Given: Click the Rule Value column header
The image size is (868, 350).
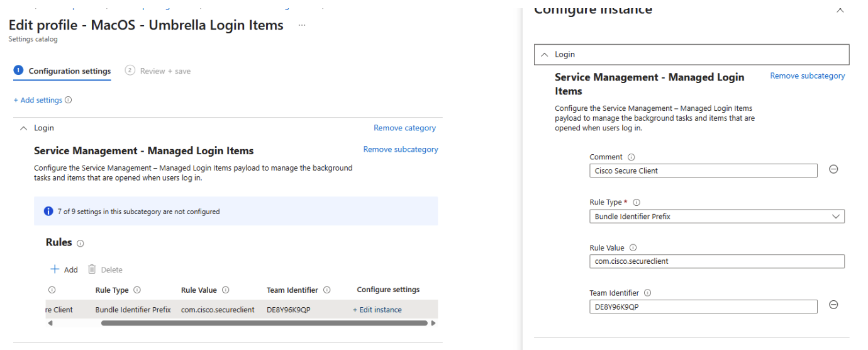Looking at the screenshot, I should pyautogui.click(x=199, y=290).
